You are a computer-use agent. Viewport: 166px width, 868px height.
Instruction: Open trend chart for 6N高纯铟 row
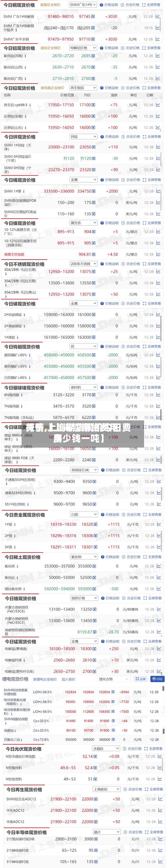158,395
